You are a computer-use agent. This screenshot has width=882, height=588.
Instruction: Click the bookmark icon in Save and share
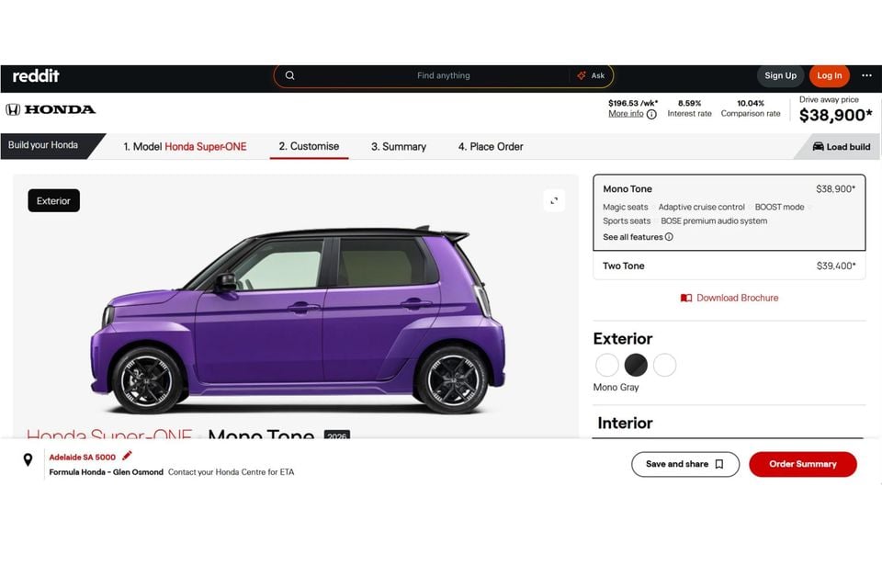click(718, 464)
